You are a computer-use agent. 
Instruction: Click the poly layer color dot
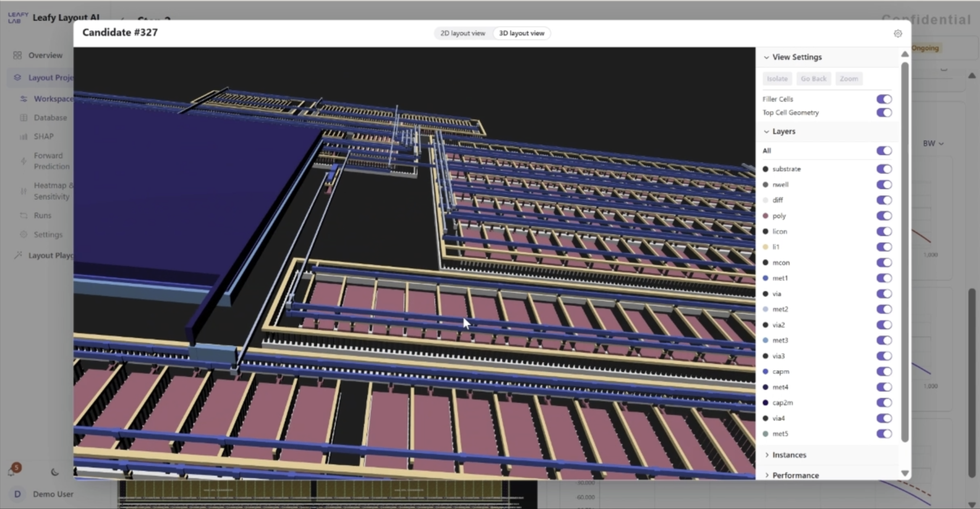click(x=765, y=216)
